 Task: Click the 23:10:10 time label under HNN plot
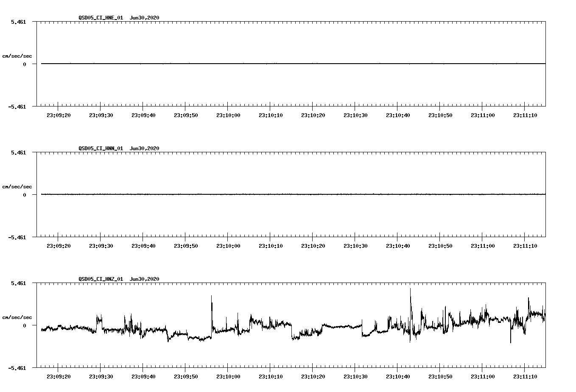click(271, 246)
